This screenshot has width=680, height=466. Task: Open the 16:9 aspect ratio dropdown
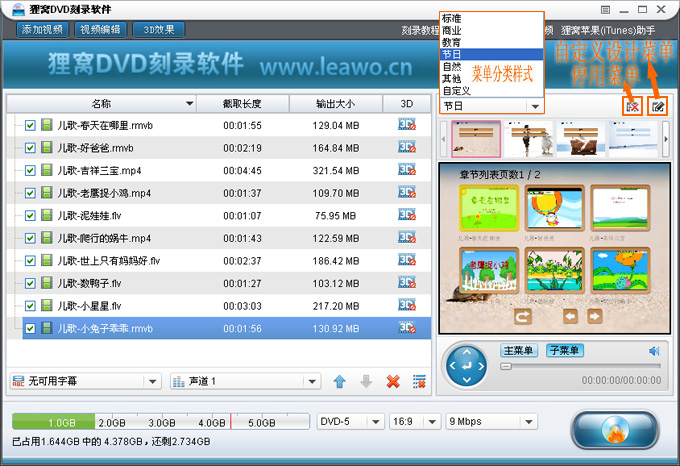[x=414, y=421]
